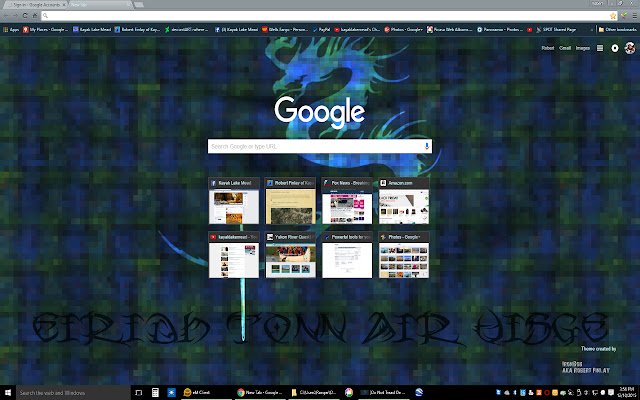This screenshot has height=400, width=640.
Task: Open the Google notifications circle icon
Action: [x=615, y=48]
